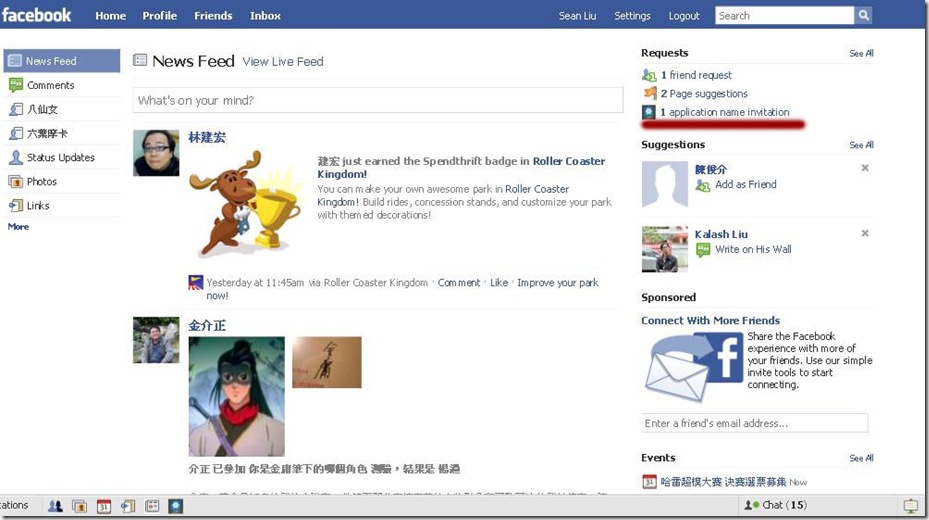Open the 2 Page suggestions link
This screenshot has height=520, width=929.
[704, 94]
